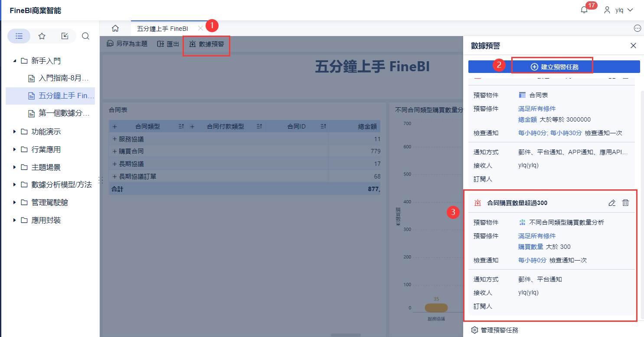The height and width of the screenshot is (337, 644).
Task: Click the FineBI商業智能 logo text
Action: click(36, 10)
